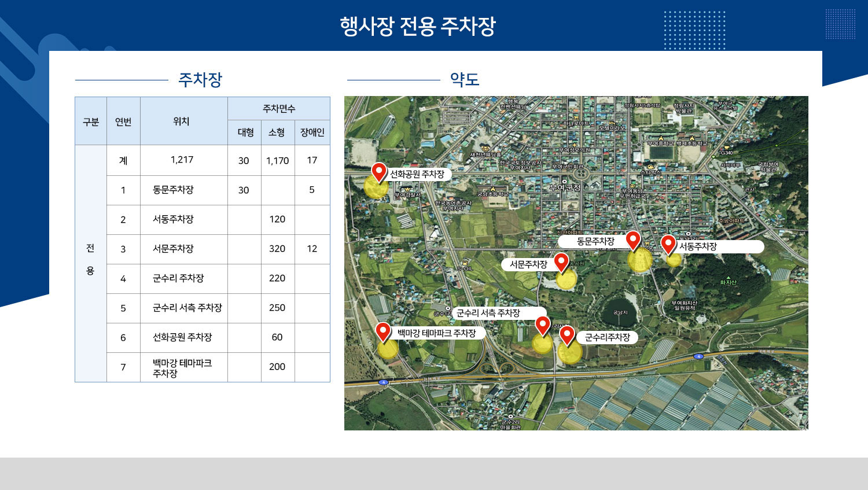Select the 백마강 테마파크 주차장 map pin
This screenshot has width=868, height=490.
384,331
